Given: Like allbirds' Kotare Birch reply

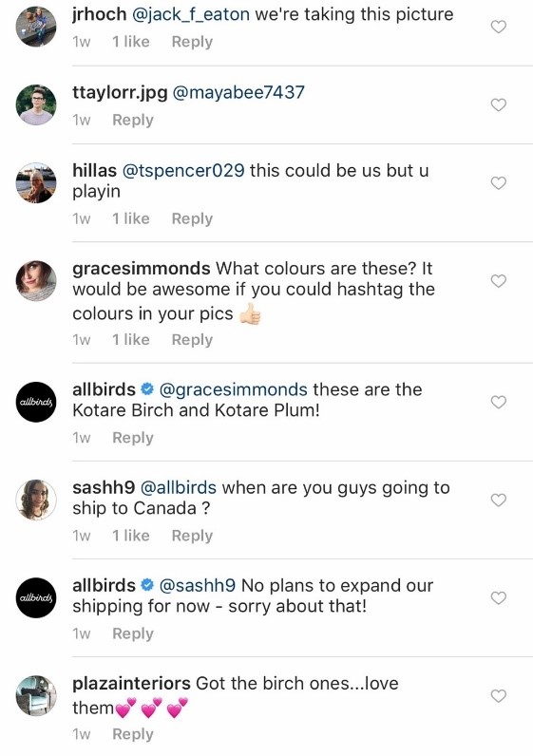Looking at the screenshot, I should [x=498, y=402].
